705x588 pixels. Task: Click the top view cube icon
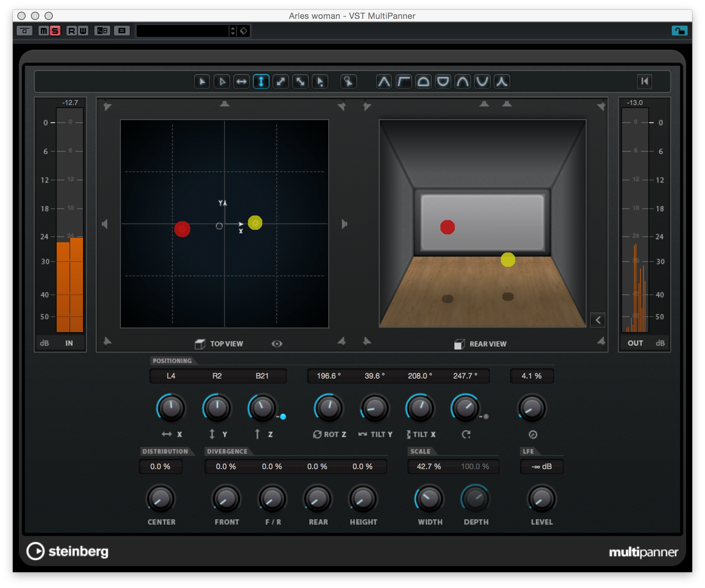(x=200, y=344)
